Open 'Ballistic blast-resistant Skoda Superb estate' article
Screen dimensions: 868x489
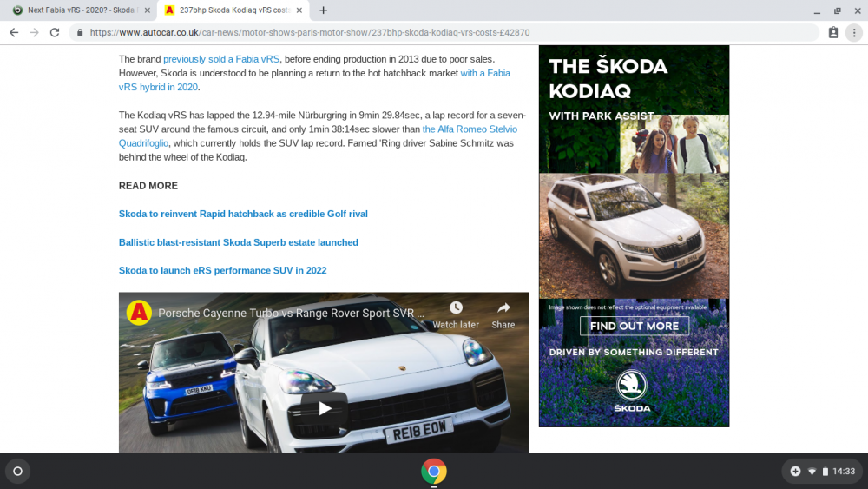239,242
